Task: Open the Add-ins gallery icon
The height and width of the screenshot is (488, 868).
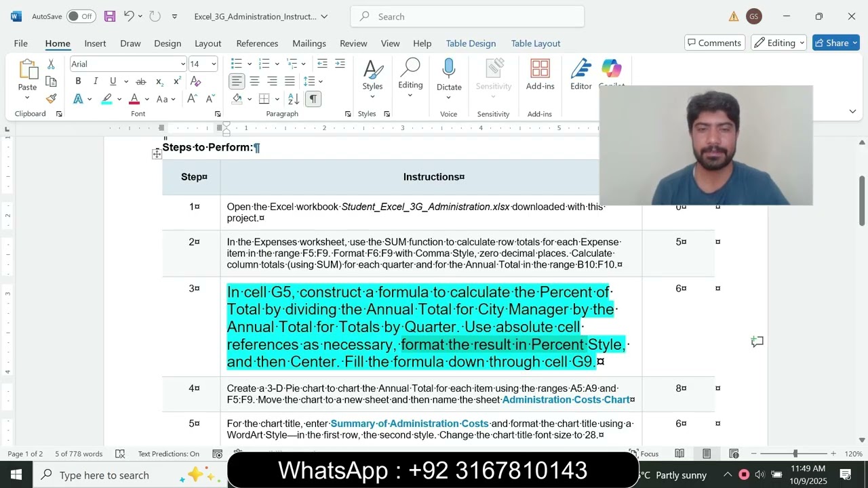Action: 540,68
